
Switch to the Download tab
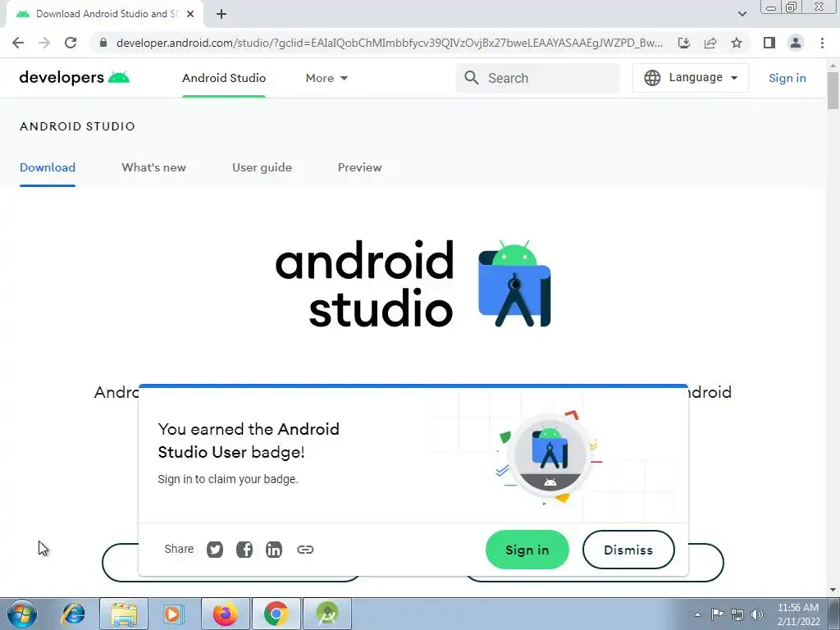pos(48,167)
